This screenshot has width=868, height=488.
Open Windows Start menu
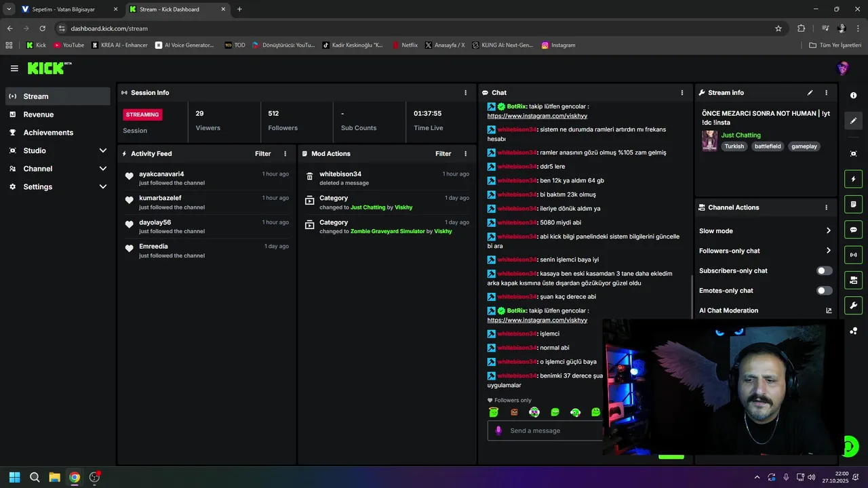(14, 477)
